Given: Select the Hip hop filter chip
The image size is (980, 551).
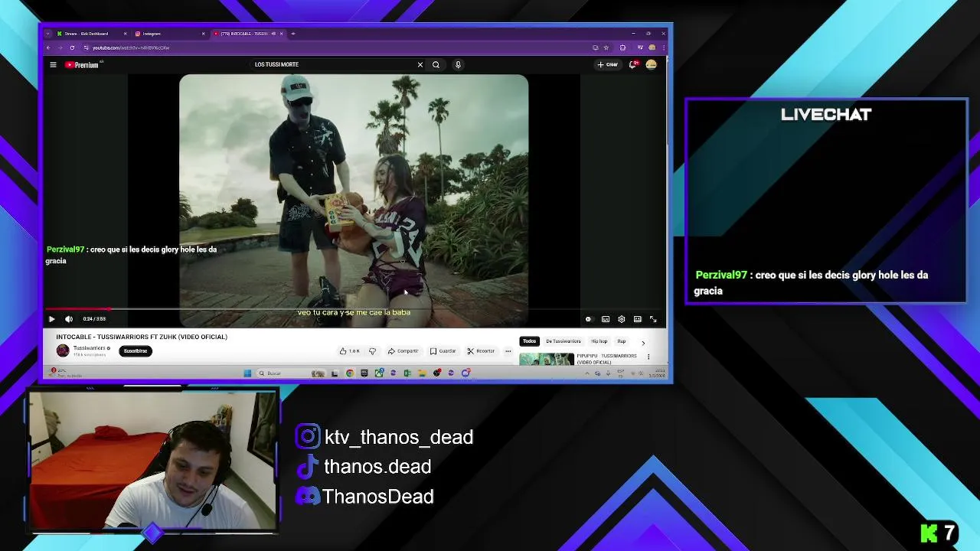Looking at the screenshot, I should (x=599, y=341).
